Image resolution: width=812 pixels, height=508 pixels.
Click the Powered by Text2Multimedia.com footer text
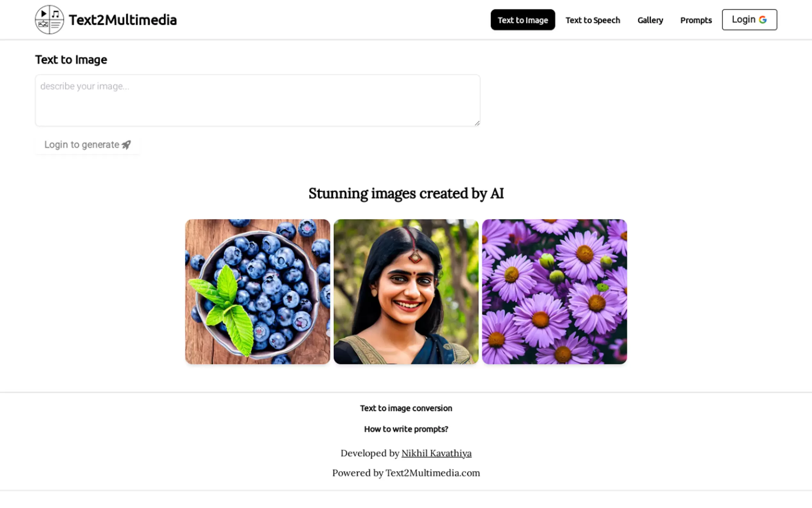tap(406, 473)
